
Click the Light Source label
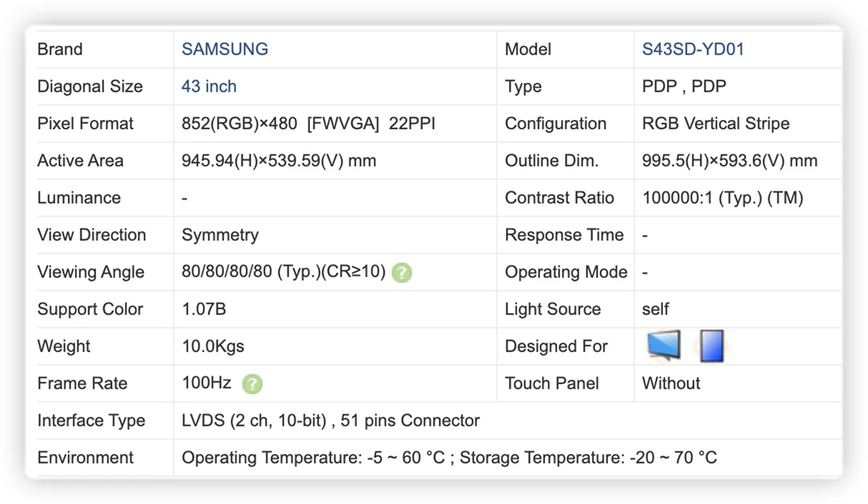point(552,309)
